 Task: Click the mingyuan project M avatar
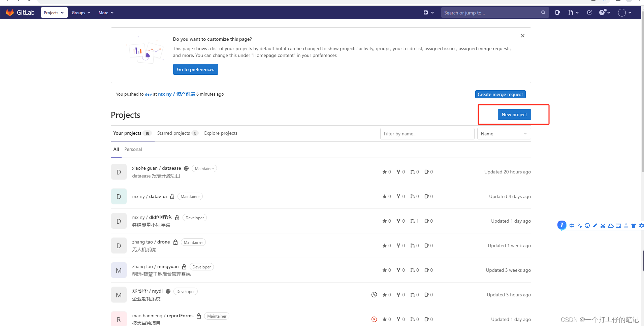click(119, 270)
